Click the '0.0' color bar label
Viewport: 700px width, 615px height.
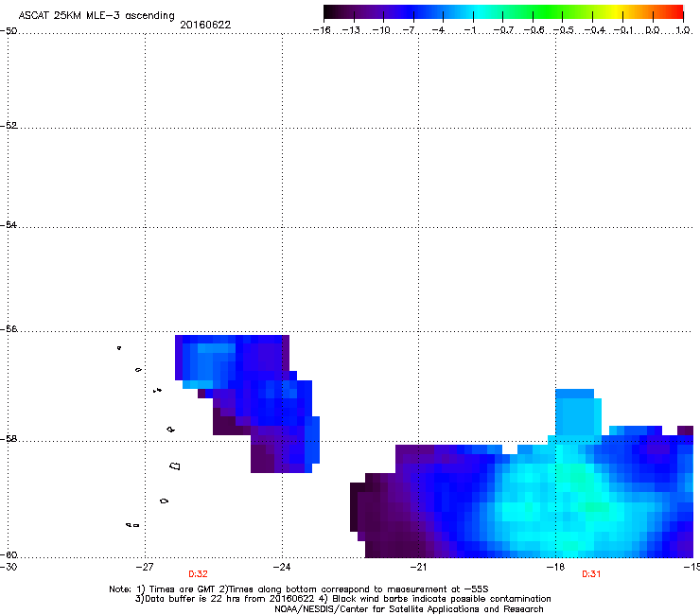[653, 30]
